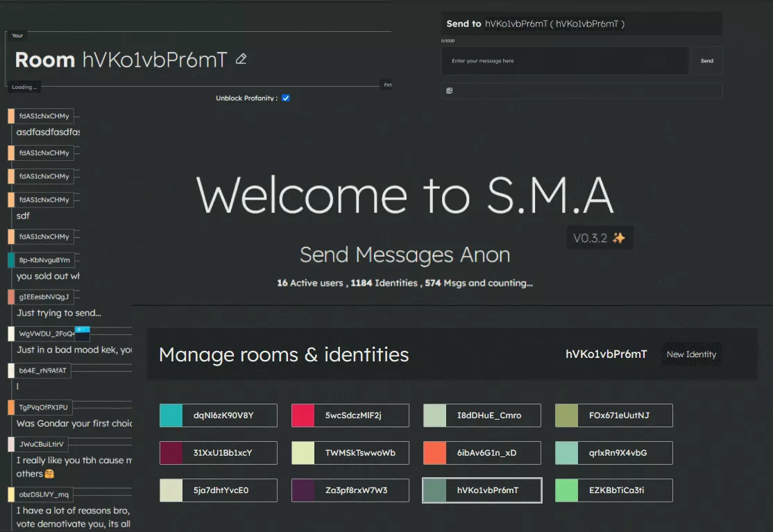Click the sparkles icon on V0.3.2 badge
This screenshot has height=532, width=773.
(618, 239)
